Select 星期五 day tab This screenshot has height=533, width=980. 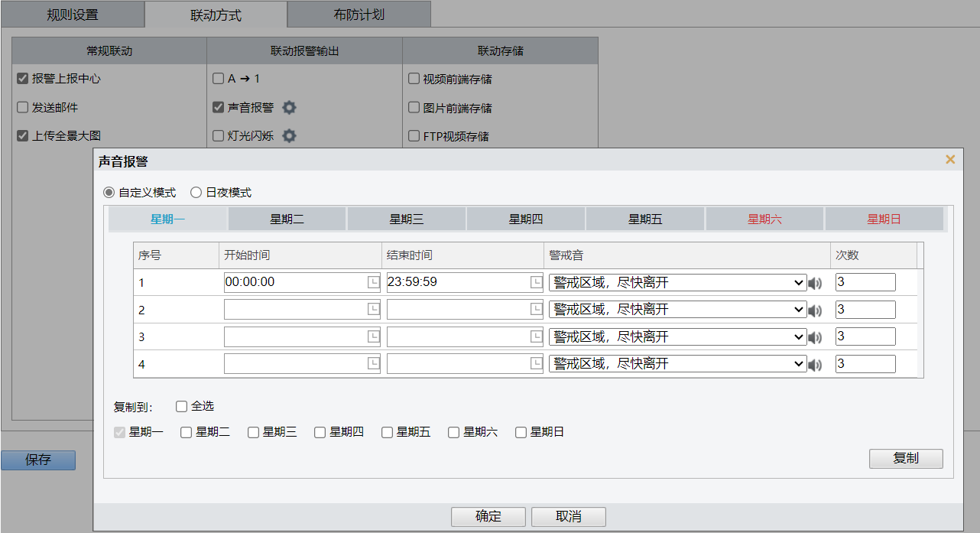645,219
